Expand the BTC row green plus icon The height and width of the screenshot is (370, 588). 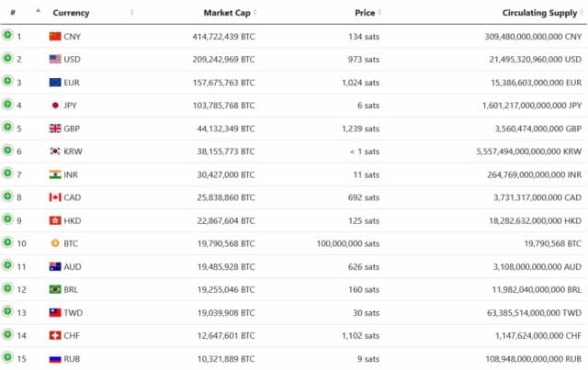7,242
